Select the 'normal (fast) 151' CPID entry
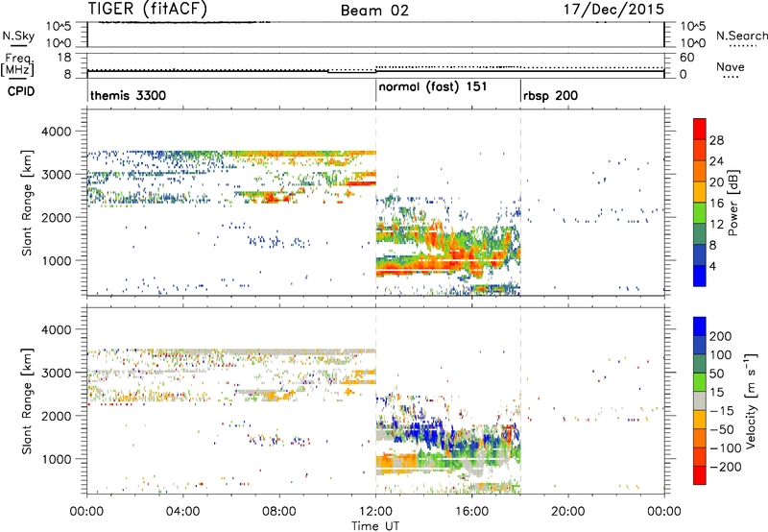Image resolution: width=768 pixels, height=532 pixels. click(x=433, y=86)
